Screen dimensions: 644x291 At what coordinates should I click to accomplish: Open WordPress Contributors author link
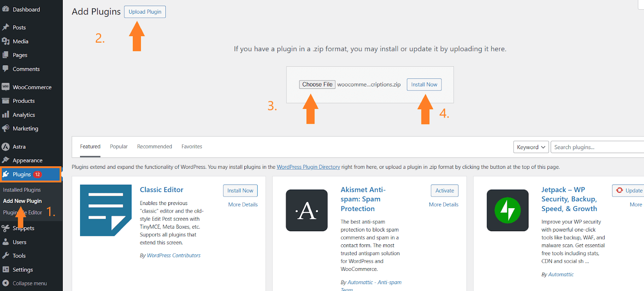coord(173,255)
